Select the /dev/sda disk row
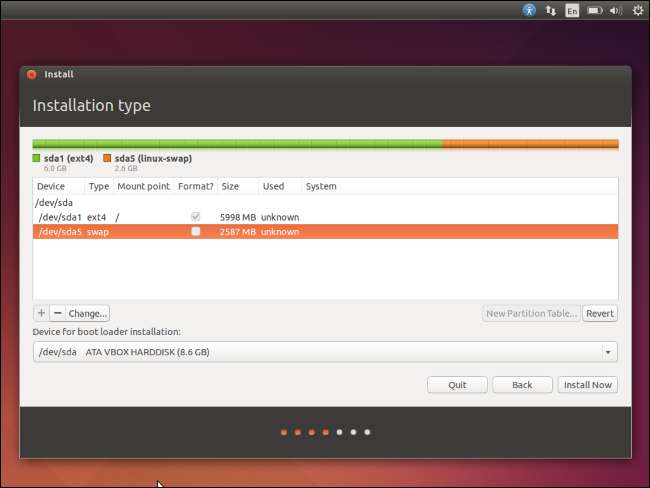 pos(325,203)
